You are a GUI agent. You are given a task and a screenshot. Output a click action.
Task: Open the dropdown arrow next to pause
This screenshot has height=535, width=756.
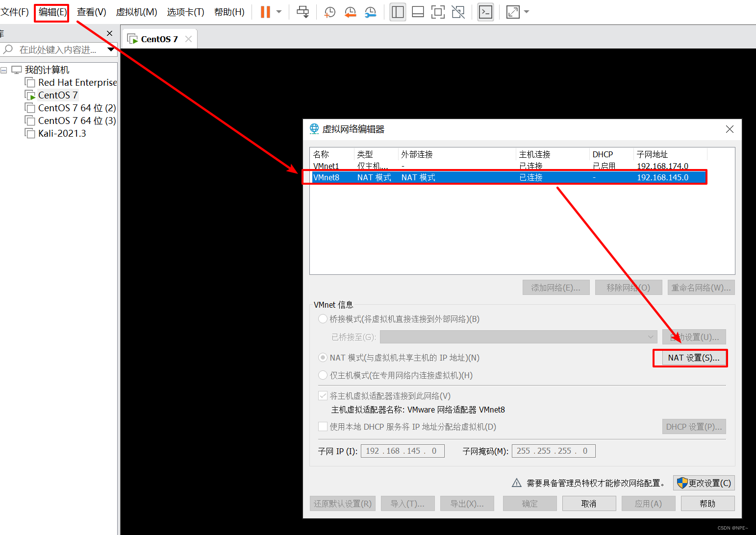[279, 12]
